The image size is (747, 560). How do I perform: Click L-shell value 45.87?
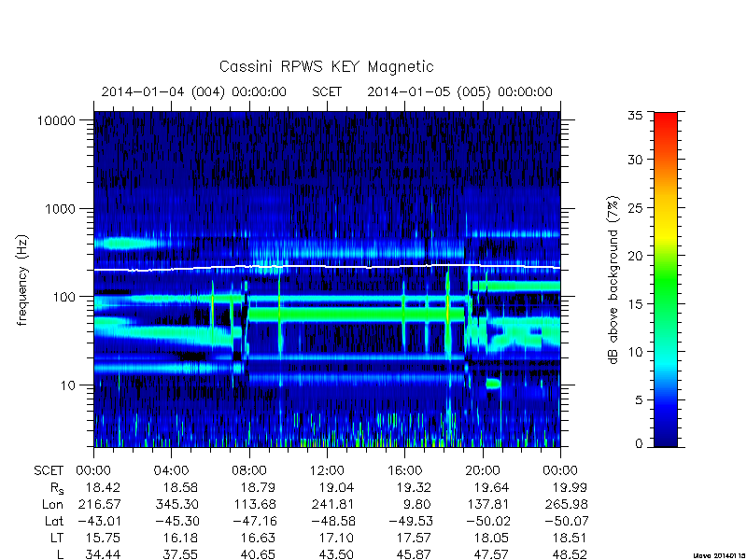point(415,554)
